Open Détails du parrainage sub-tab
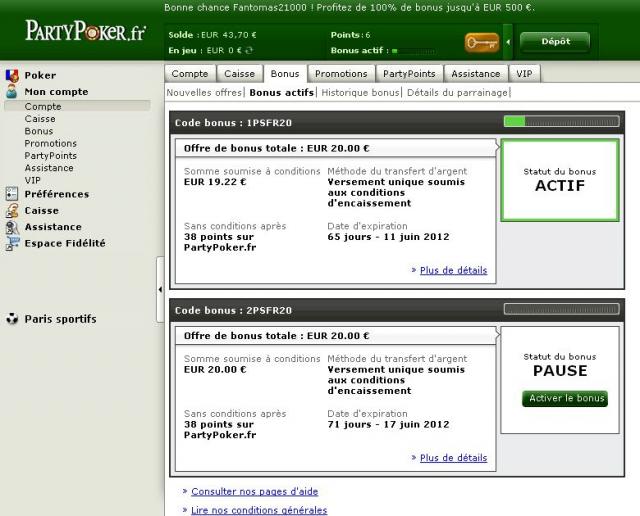 click(x=458, y=93)
